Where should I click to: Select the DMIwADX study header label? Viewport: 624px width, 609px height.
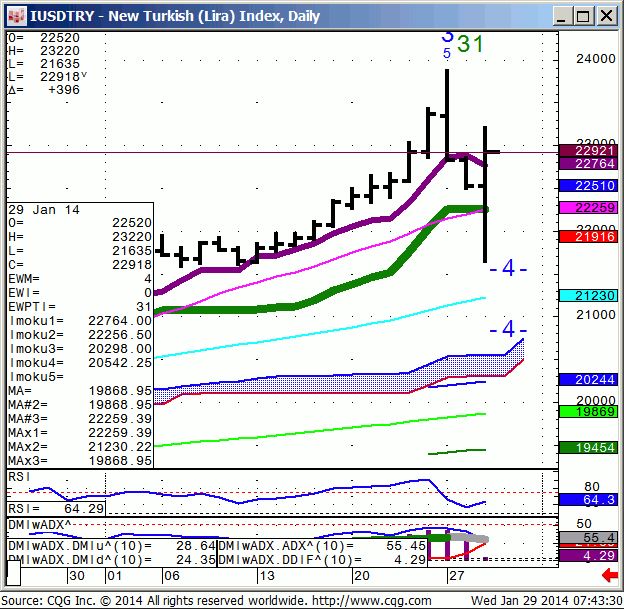(x=39, y=523)
